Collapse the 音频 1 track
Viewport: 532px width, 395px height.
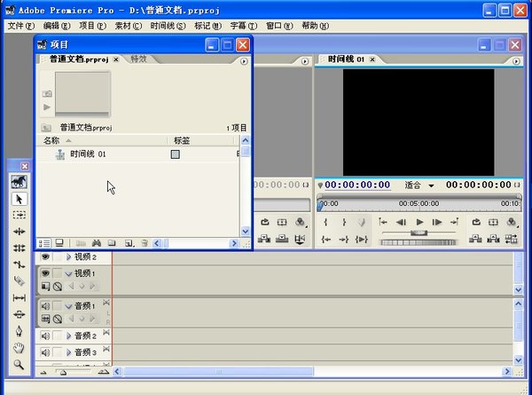tap(68, 306)
